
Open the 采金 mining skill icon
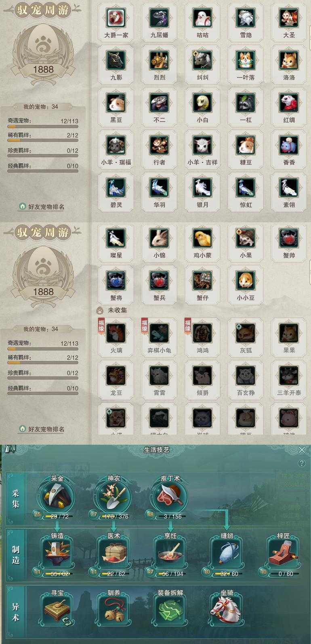tap(57, 497)
